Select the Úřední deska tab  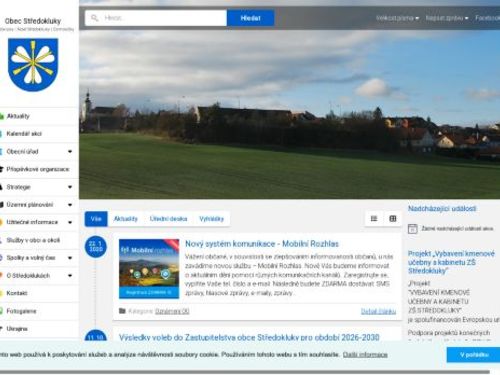click(x=168, y=219)
